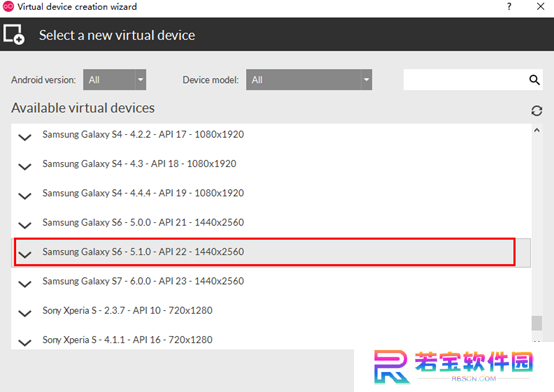Click the add virtual device header icon
This screenshot has height=392, width=554.
point(14,34)
